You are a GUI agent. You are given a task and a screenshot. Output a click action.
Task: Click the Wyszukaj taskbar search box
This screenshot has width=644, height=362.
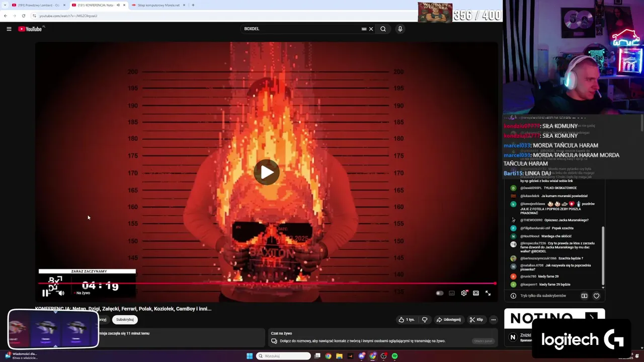click(x=284, y=356)
